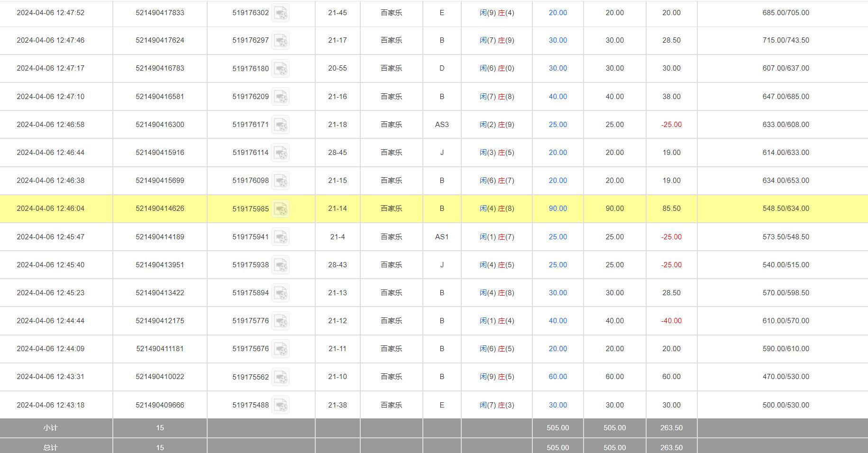Open replay icon for round 519175562
The height and width of the screenshot is (453, 868).
281,377
